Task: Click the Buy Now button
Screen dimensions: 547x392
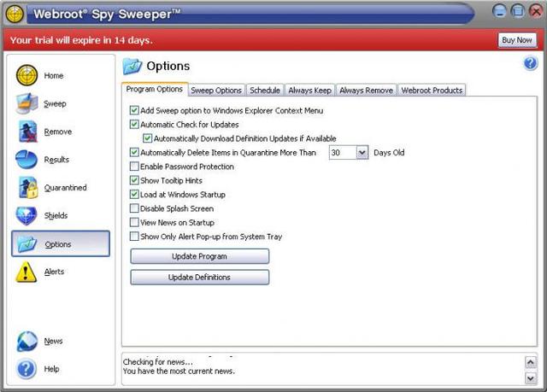Action: 517,40
